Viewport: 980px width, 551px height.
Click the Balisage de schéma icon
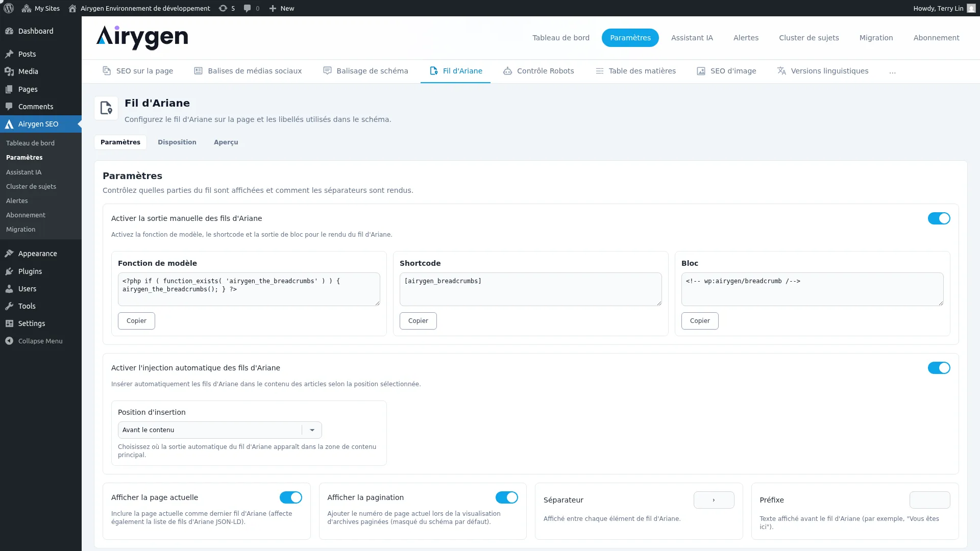(x=327, y=71)
